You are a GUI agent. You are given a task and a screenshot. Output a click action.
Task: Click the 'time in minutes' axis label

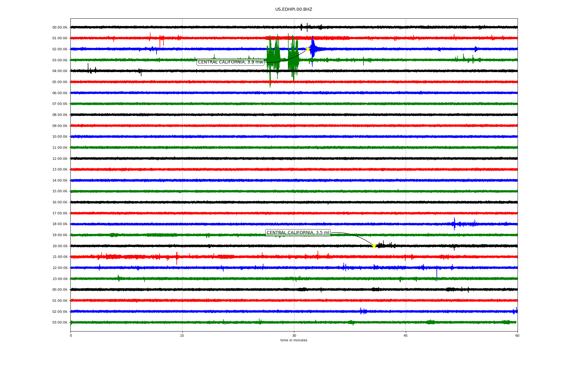point(294,340)
